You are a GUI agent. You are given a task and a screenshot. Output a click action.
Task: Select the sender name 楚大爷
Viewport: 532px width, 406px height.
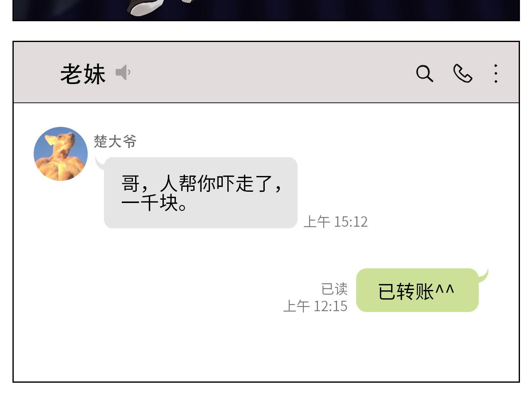pyautogui.click(x=115, y=141)
